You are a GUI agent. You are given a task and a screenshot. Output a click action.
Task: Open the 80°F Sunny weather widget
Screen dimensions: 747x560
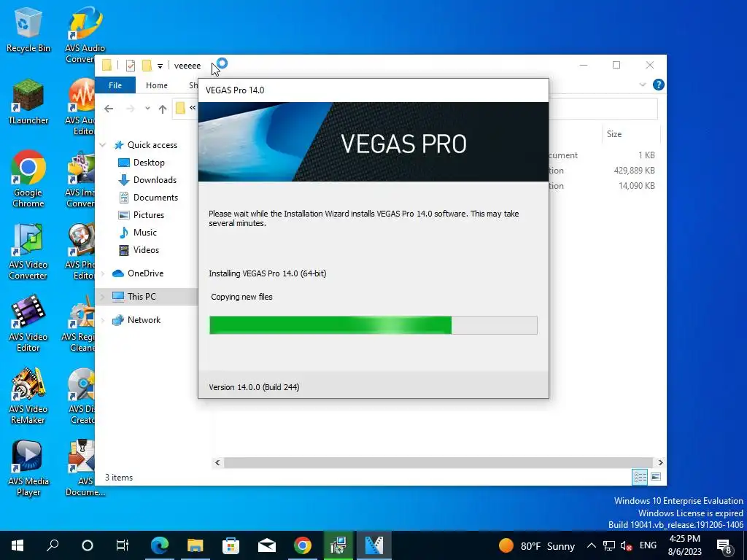click(536, 545)
